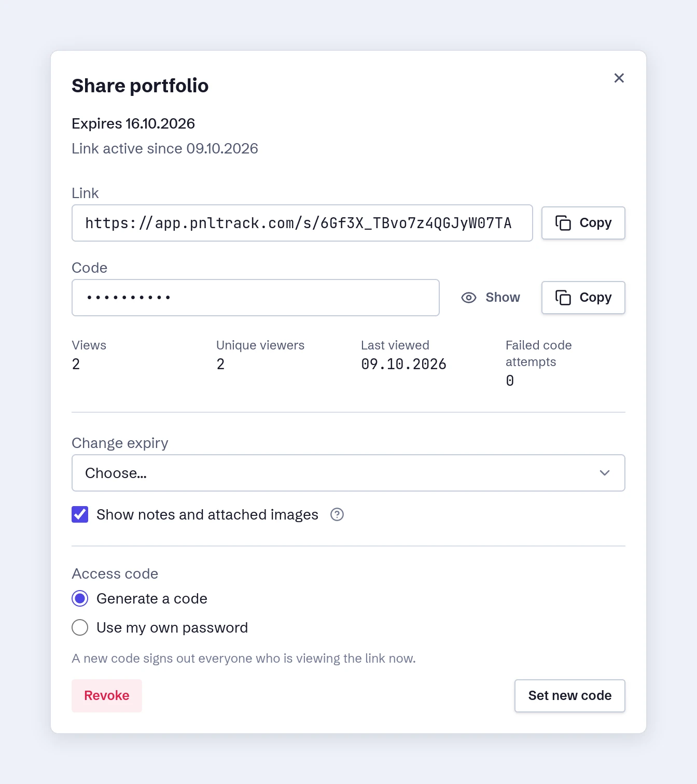Select Generate a code option
Screen dimensions: 697x784
pyautogui.click(x=80, y=598)
